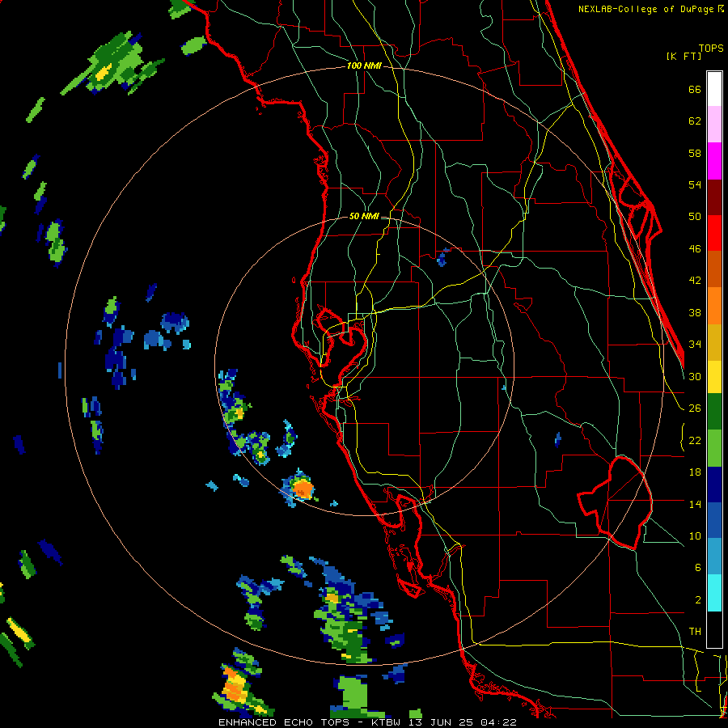Click the "50" legend value
This screenshot has height=728, width=728.
click(695, 216)
